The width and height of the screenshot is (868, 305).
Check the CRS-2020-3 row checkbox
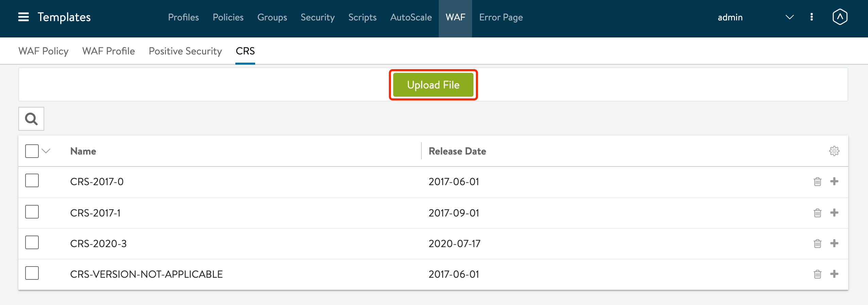tap(32, 242)
